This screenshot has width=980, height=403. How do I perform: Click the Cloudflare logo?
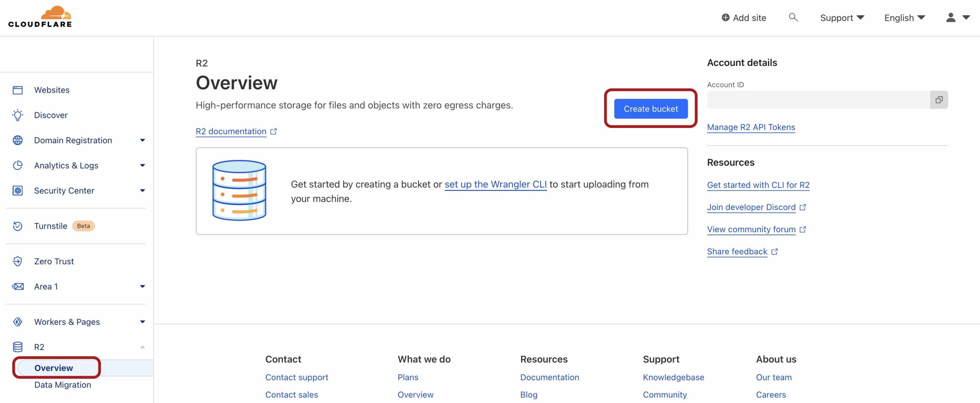pyautogui.click(x=39, y=16)
